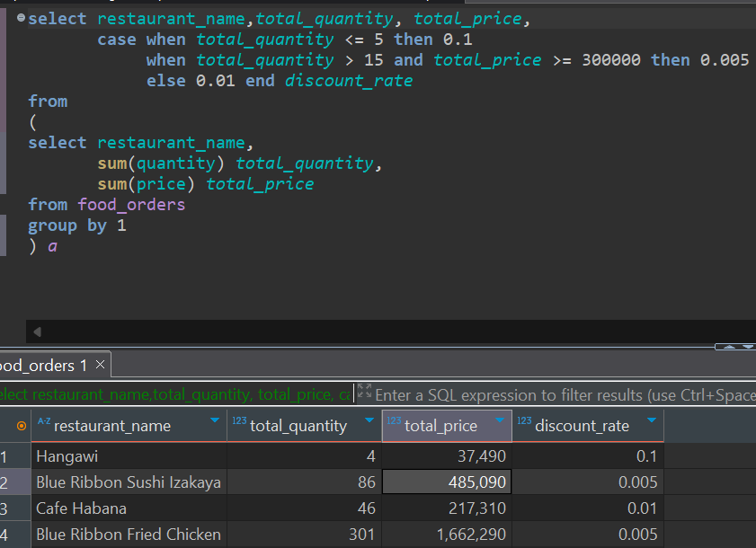Click the restaurant_name column header
The height and width of the screenshot is (548, 756).
(129, 426)
